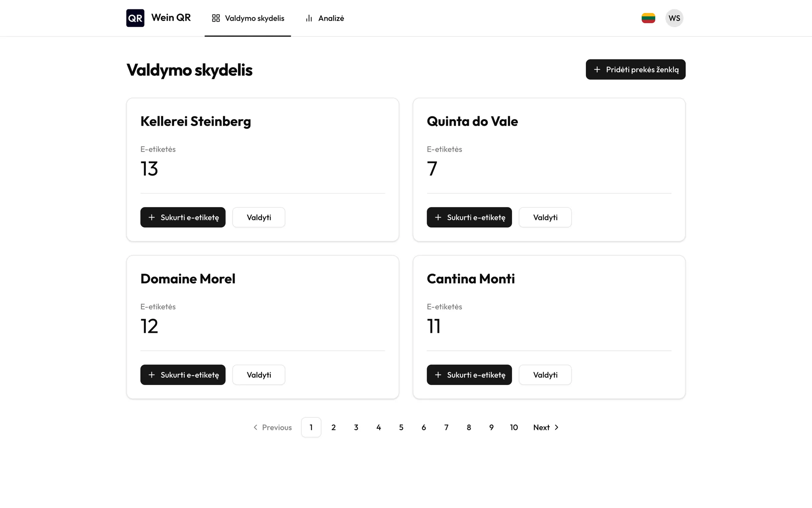This screenshot has width=812, height=508.
Task: Open the Lithuanian flag language selector
Action: pos(648,18)
